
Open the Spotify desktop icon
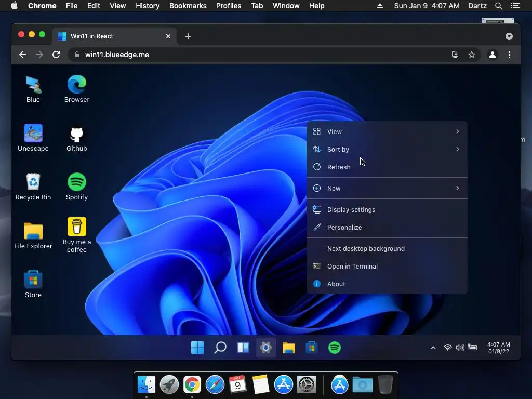point(77,187)
